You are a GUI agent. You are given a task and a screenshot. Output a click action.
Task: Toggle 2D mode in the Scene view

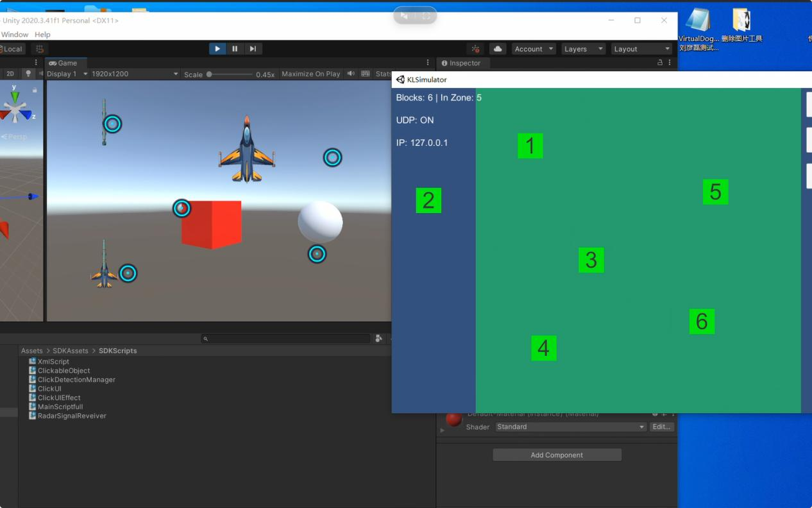(x=9, y=73)
